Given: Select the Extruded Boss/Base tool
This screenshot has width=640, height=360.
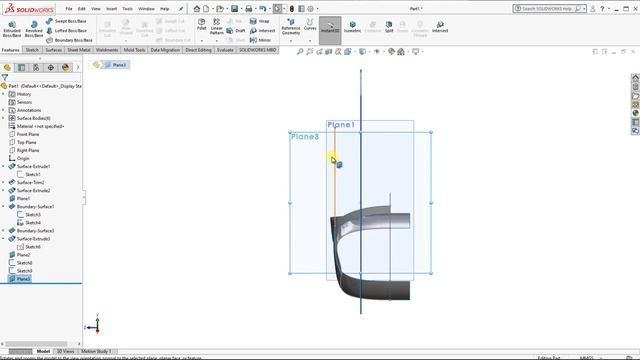Looking at the screenshot, I should (12, 29).
